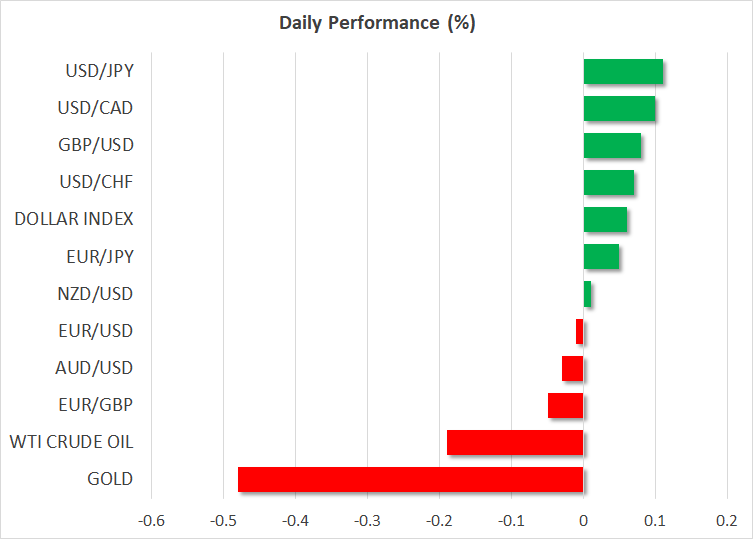
Task: Click the green GBP/USD bar
Action: click(612, 145)
